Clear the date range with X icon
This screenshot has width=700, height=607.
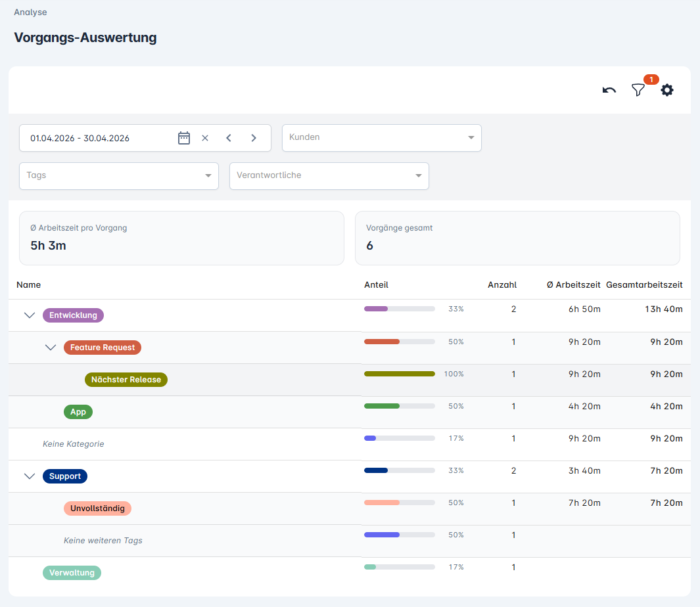click(205, 138)
